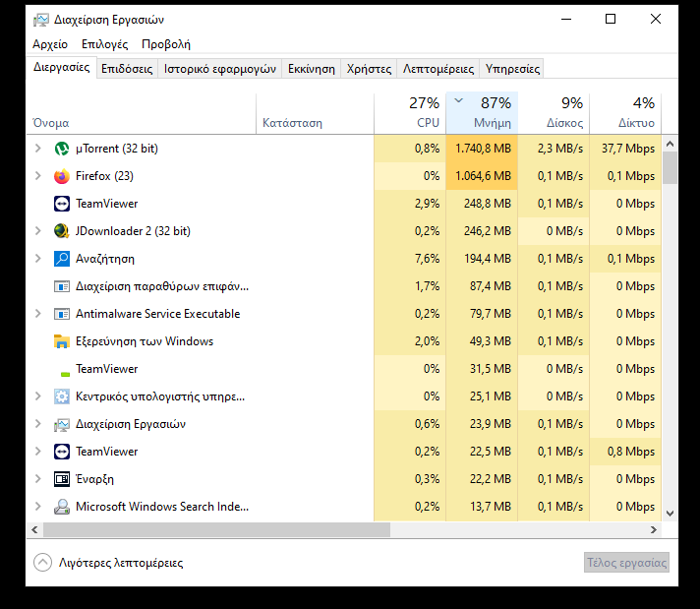Select the Διεργασίες tab
700x609 pixels.
[x=62, y=68]
